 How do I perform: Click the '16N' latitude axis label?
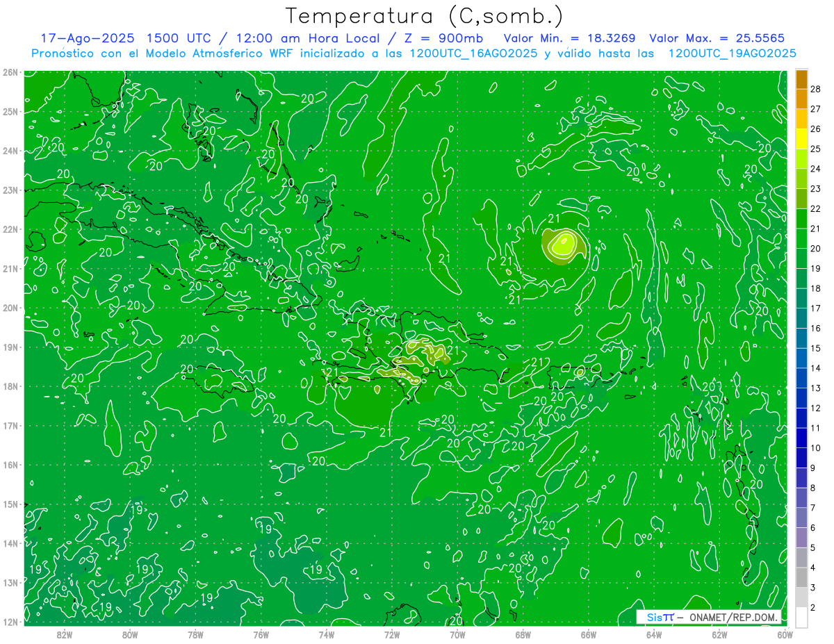point(10,465)
